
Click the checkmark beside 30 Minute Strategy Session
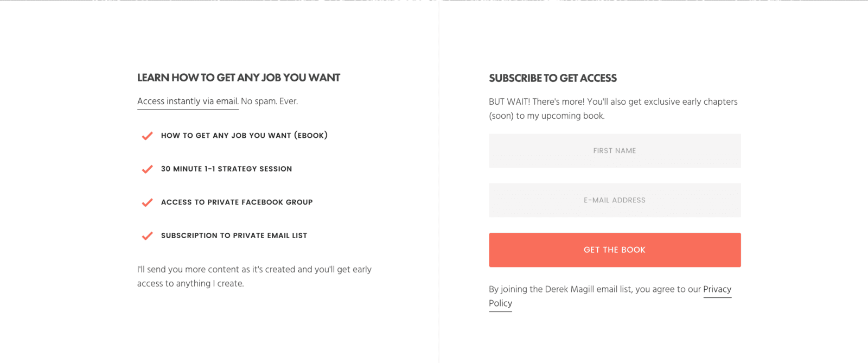146,169
